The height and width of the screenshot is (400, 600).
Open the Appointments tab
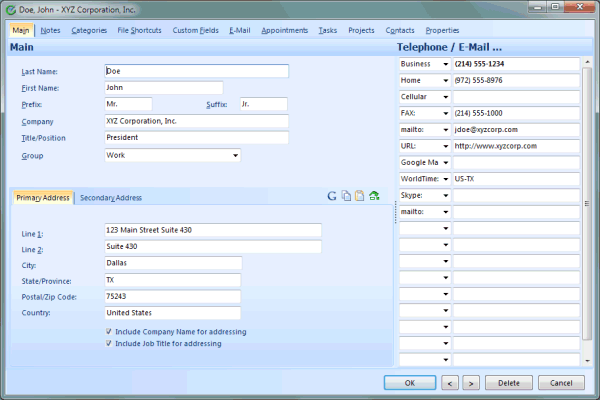click(284, 30)
